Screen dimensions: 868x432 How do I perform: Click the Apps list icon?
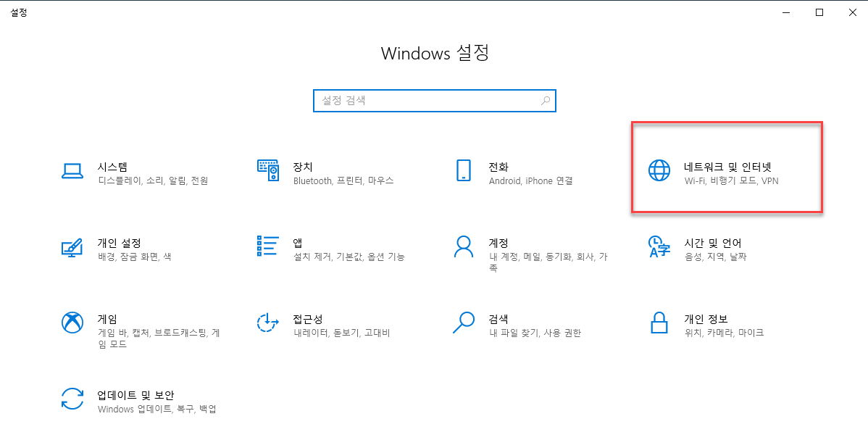tap(267, 246)
